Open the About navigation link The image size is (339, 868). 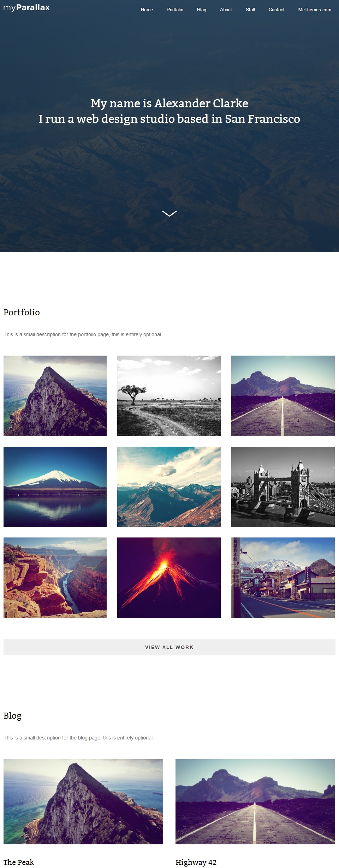(x=226, y=10)
